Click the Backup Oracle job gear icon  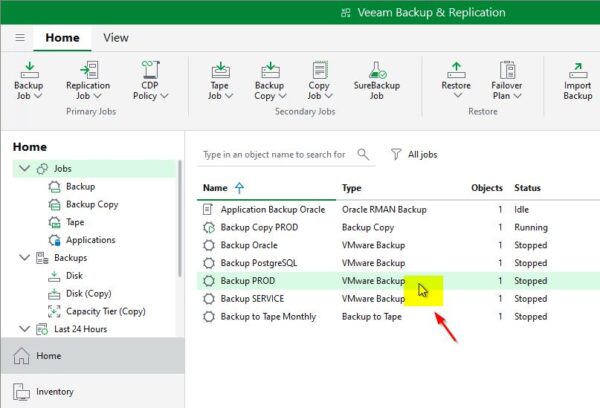(209, 245)
